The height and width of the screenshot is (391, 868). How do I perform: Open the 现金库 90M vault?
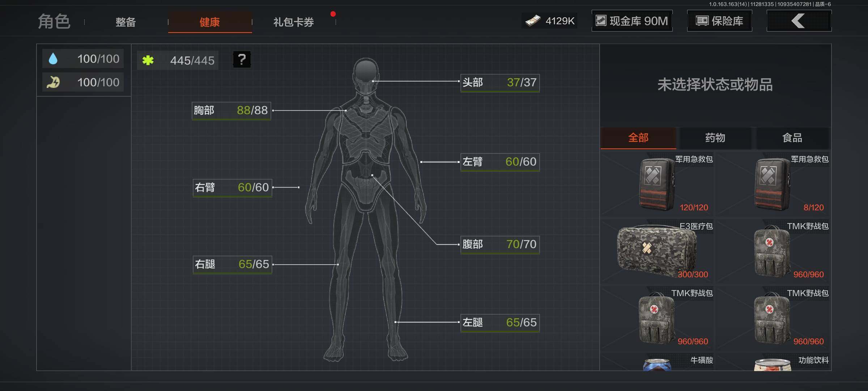632,21
